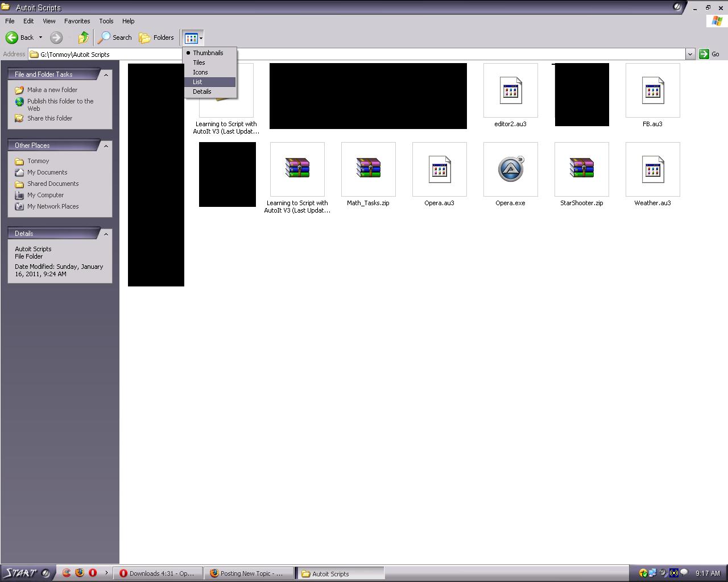Open the Tools menu
Screen dimensions: 728x582
tap(106, 21)
